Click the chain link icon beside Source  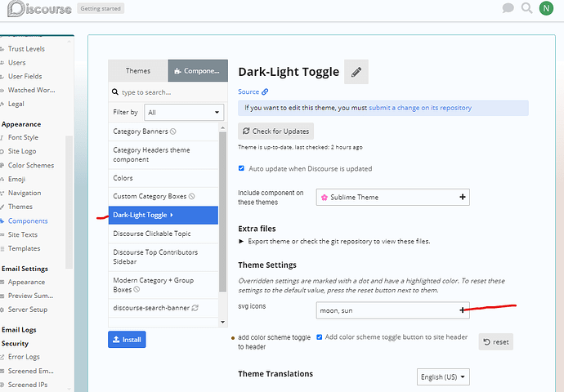point(265,91)
